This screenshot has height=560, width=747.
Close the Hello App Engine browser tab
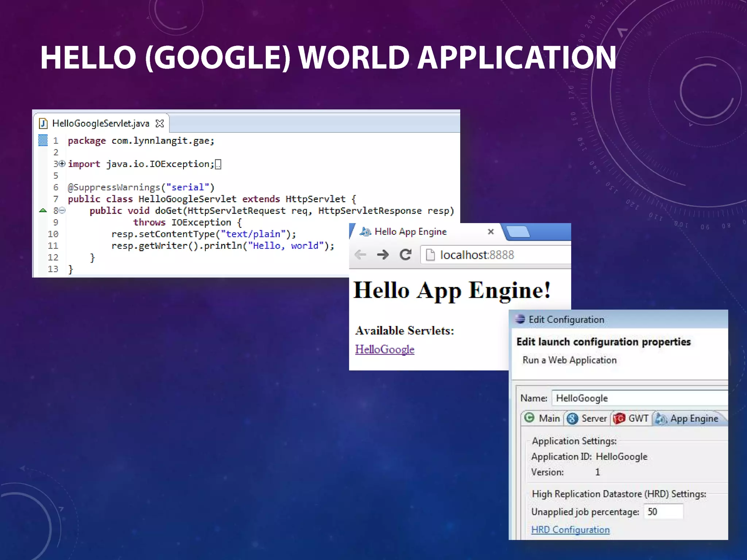tap(491, 232)
